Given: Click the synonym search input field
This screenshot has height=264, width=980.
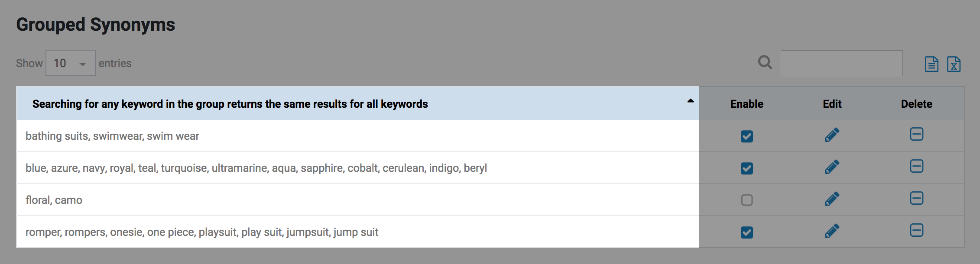Looking at the screenshot, I should point(841,63).
